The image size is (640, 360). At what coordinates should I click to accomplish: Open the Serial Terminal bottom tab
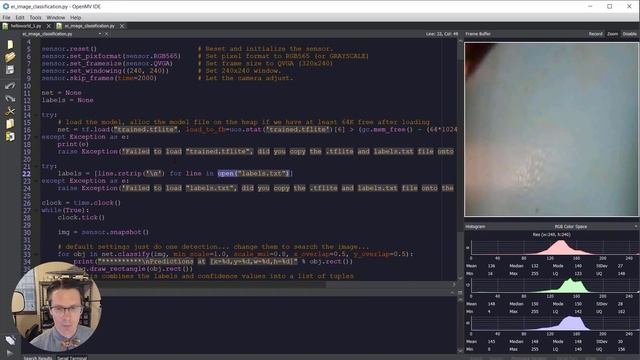click(x=72, y=358)
